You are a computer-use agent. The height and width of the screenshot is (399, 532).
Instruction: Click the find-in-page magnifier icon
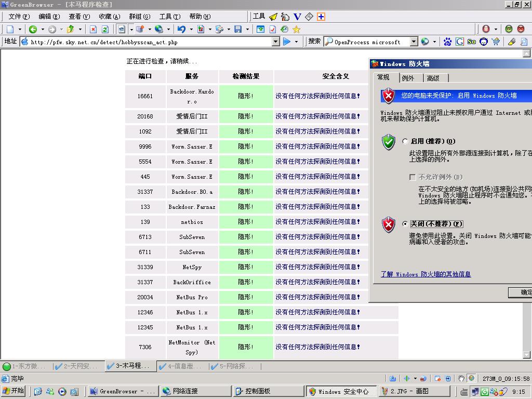(524, 42)
